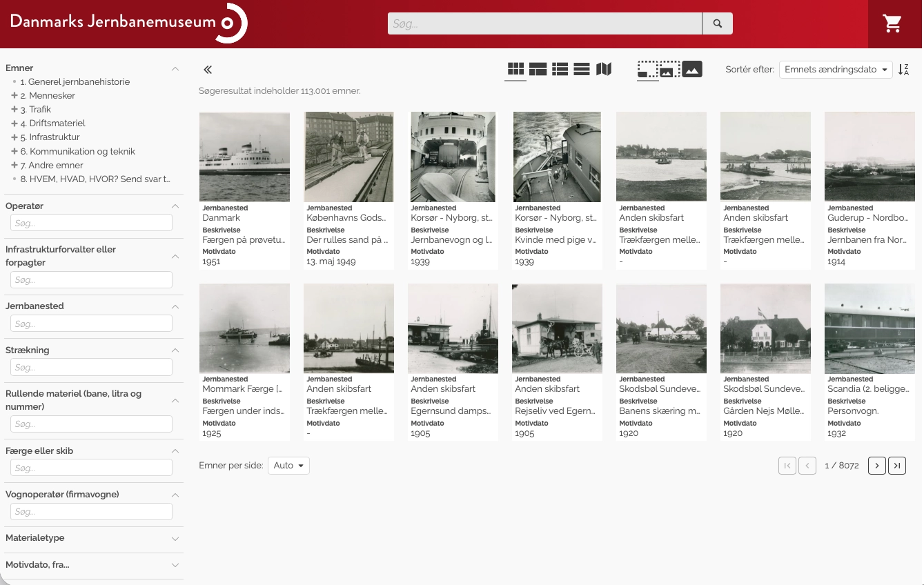Open the 'Sortér efter' dropdown
924x585 pixels.
[836, 70]
